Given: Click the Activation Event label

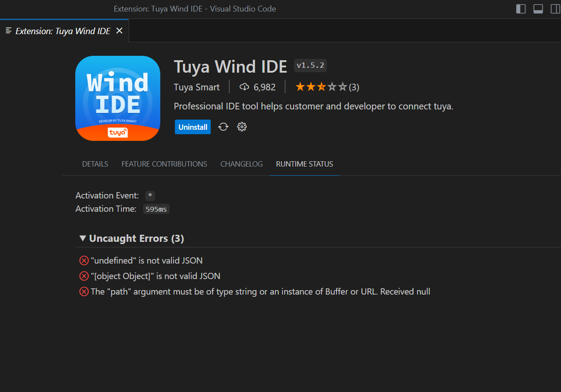Looking at the screenshot, I should [x=107, y=196].
